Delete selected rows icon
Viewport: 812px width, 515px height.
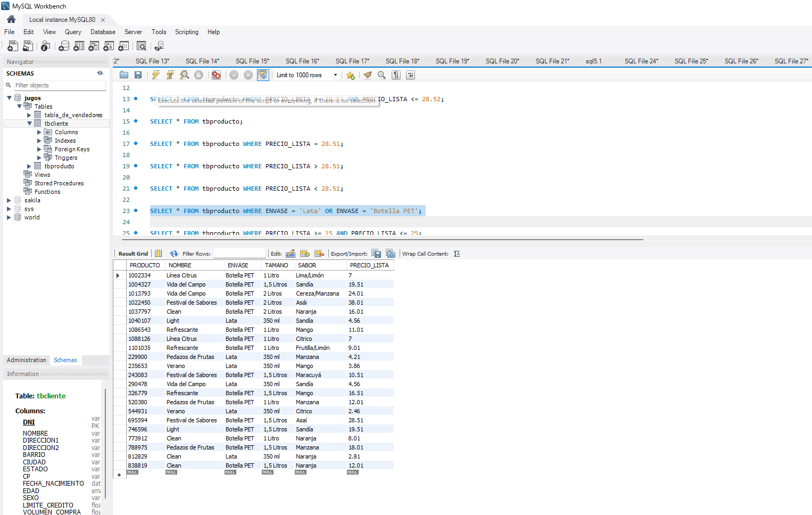pos(319,254)
